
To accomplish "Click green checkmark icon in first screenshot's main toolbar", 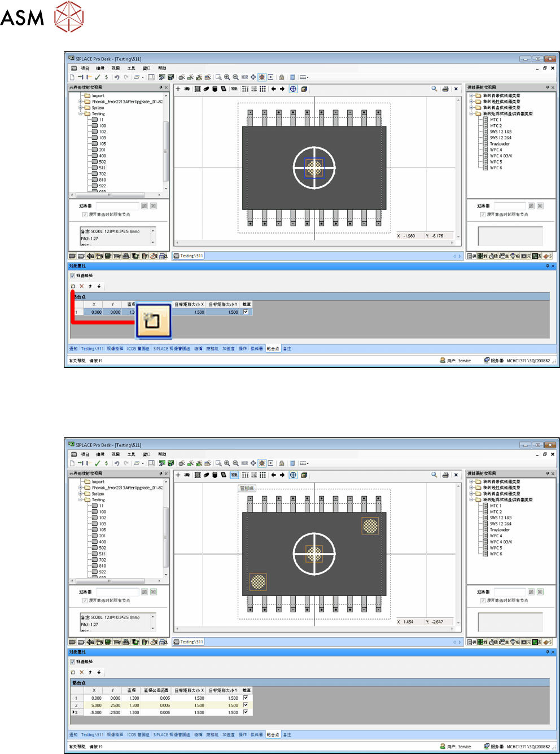I will tap(97, 77).
